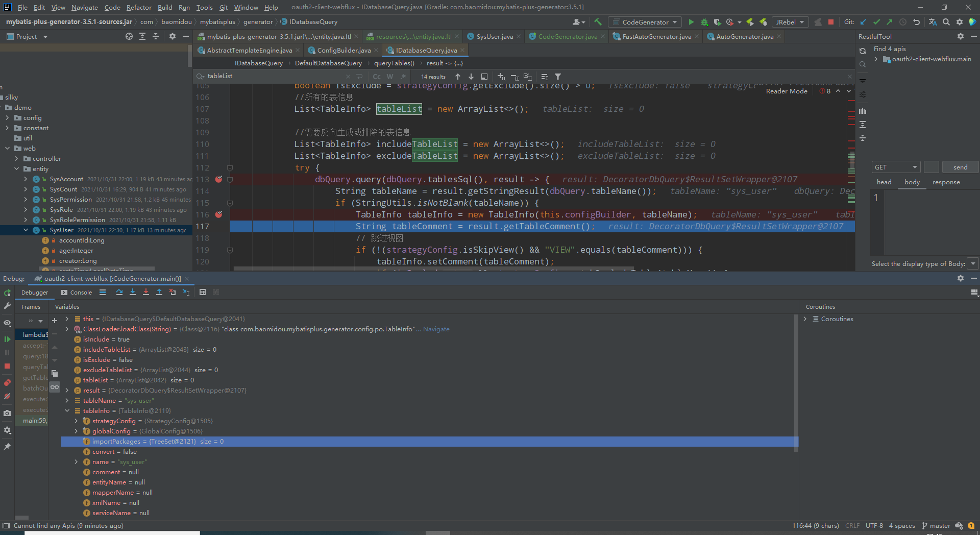Open CodeGenerator run configuration dropdown
The width and height of the screenshot is (980, 535).
point(646,22)
